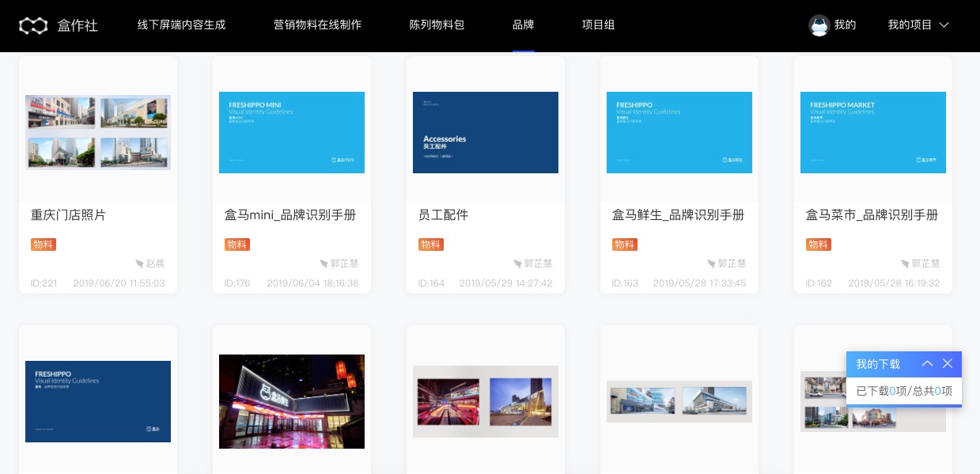Click the ID:162 label
980x474 pixels.
click(x=819, y=283)
